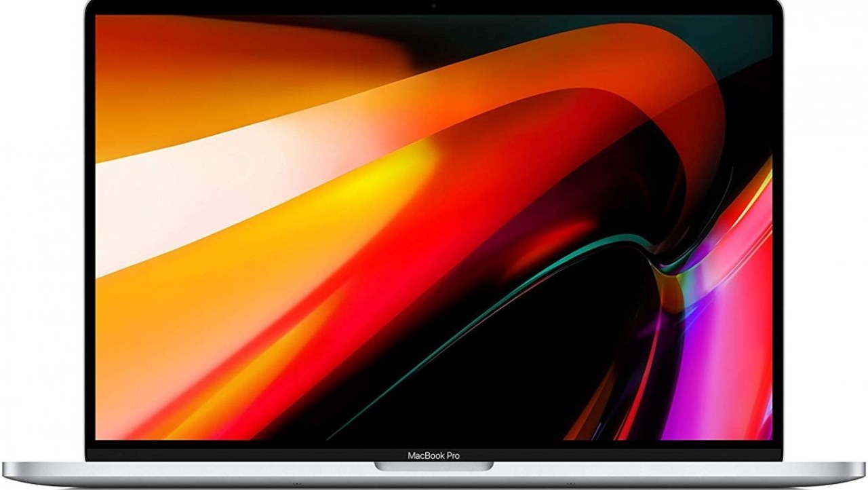The width and height of the screenshot is (868, 490).
Task: Click the black top bezel left of the webcam
Action: click(x=258, y=7)
